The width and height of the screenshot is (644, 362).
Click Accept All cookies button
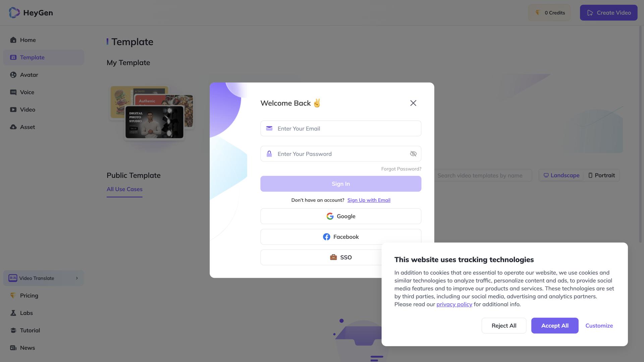coord(554,325)
